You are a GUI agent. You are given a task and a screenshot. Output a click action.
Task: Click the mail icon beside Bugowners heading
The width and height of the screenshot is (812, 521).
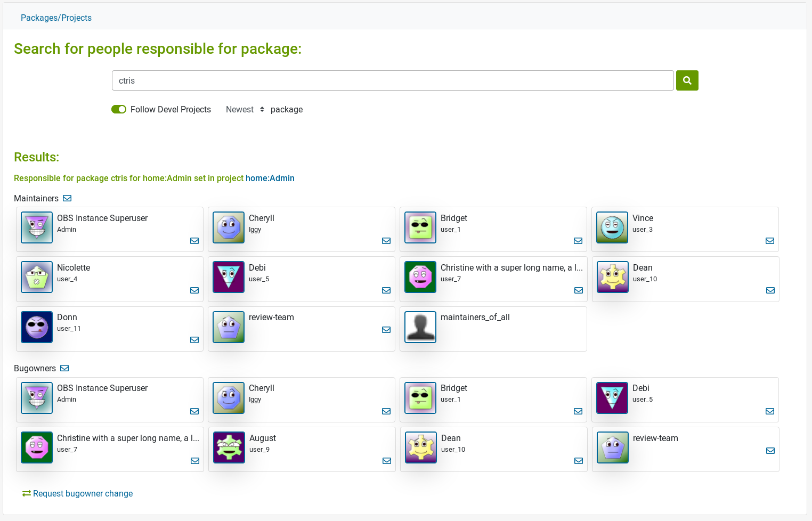[64, 368]
